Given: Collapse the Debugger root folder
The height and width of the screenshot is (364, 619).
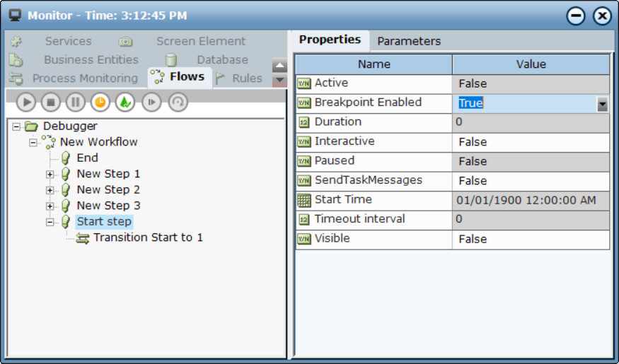Looking at the screenshot, I should coord(16,127).
